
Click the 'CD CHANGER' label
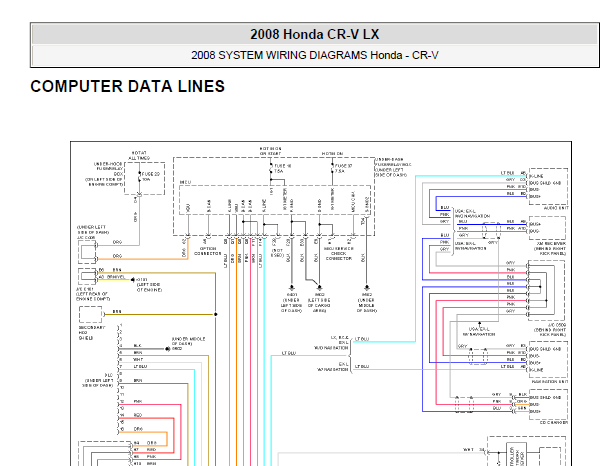point(554,422)
